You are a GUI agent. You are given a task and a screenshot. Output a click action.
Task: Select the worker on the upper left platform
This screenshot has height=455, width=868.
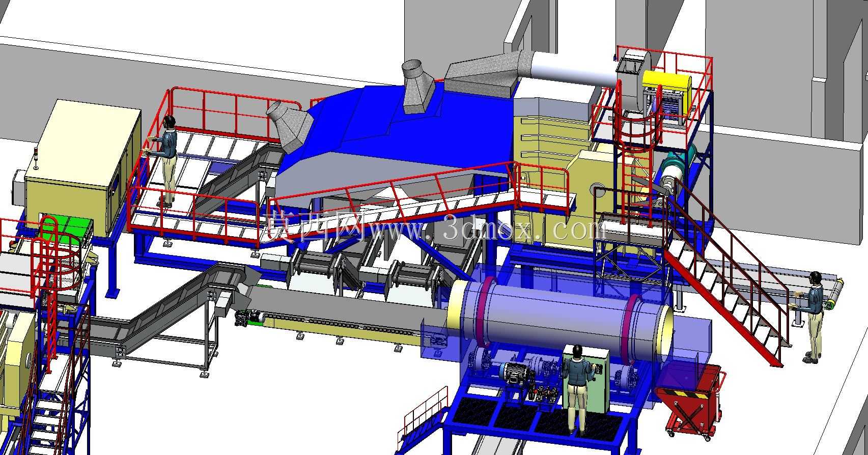pos(163,161)
